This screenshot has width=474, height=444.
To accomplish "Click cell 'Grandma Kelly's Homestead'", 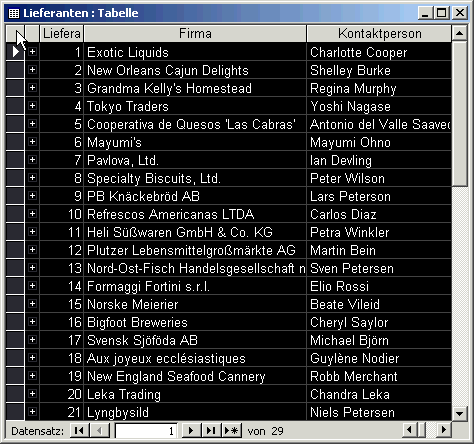I will 195,88.
